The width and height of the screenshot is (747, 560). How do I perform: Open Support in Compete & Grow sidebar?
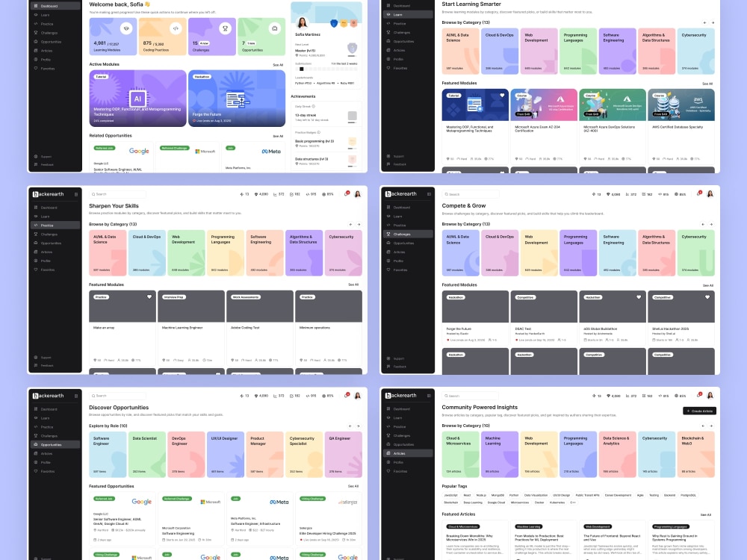pos(408,358)
